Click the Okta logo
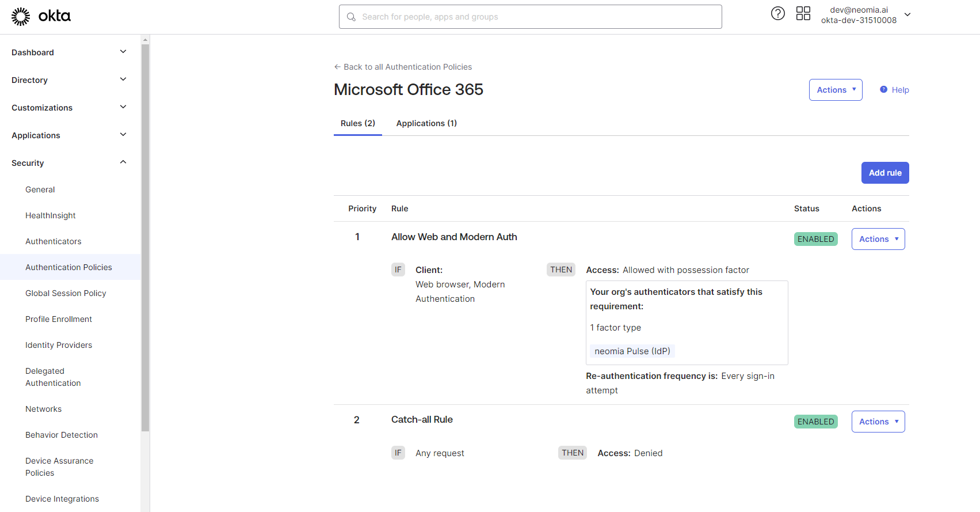The image size is (980, 512). 41,17
